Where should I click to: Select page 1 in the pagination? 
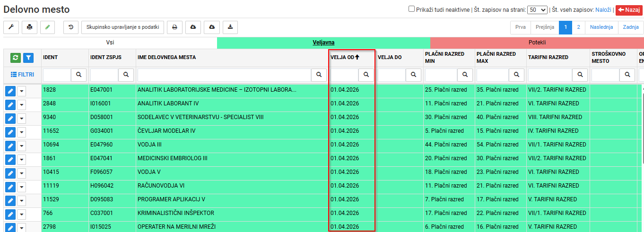[x=566, y=27]
